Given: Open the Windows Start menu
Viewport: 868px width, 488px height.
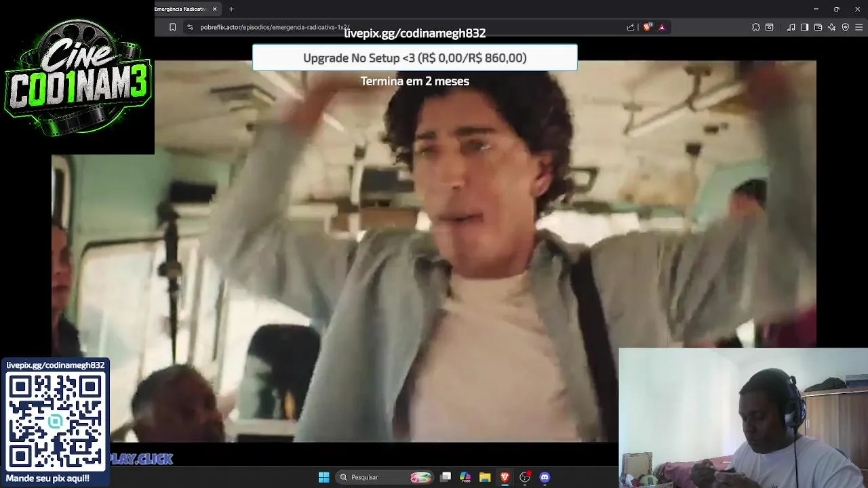Looking at the screenshot, I should click(x=324, y=477).
